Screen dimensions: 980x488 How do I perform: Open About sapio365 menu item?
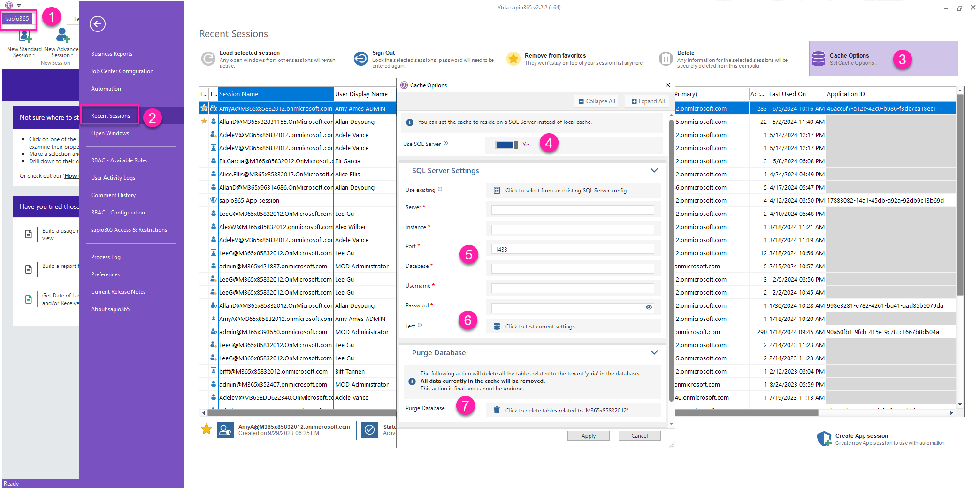click(110, 309)
